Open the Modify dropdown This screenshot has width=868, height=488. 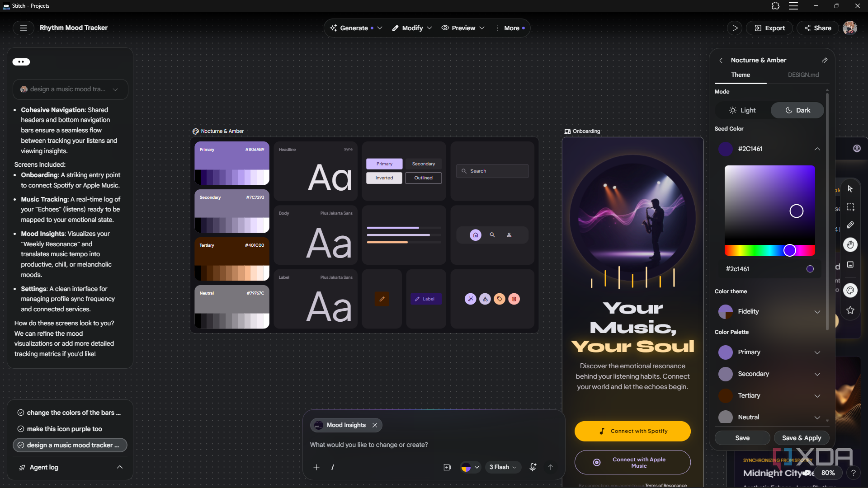click(x=412, y=28)
